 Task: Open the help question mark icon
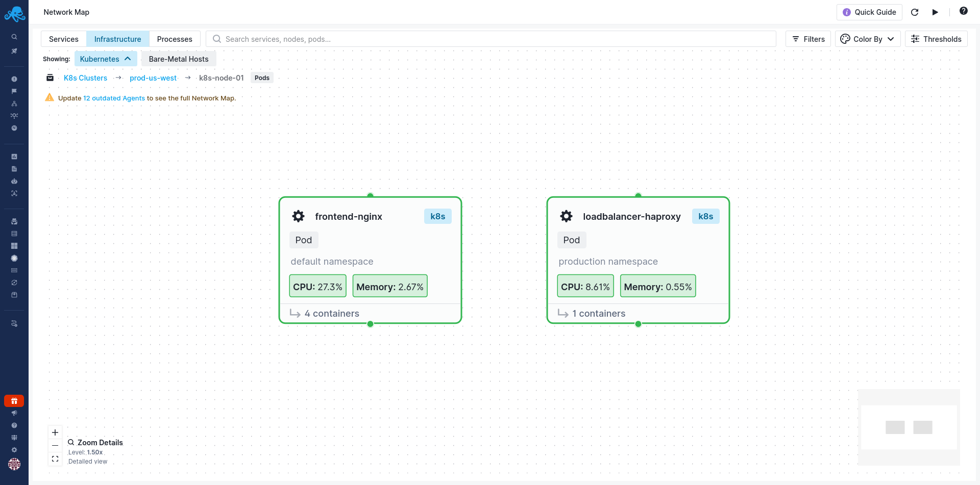tap(963, 11)
